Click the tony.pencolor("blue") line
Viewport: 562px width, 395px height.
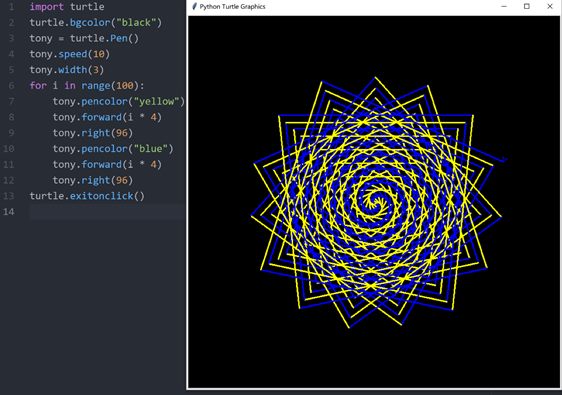click(113, 149)
